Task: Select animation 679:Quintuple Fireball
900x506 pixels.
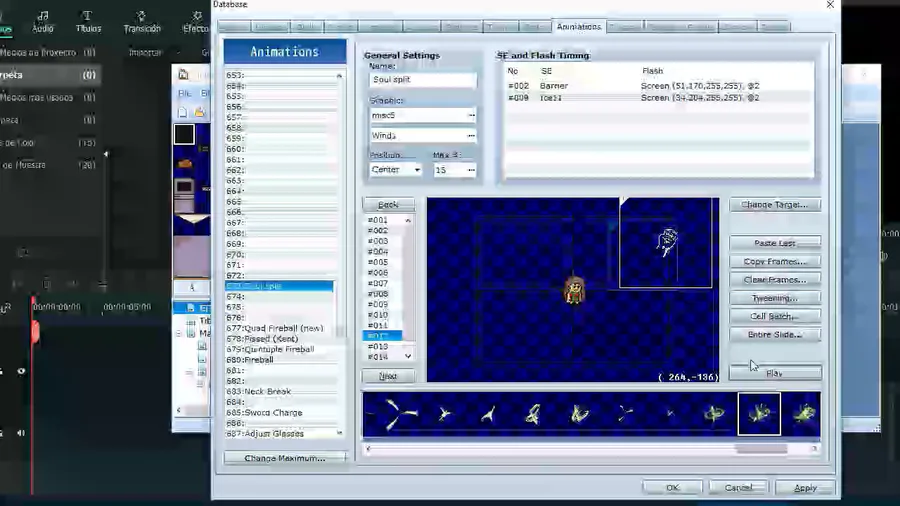Action: pyautogui.click(x=279, y=349)
